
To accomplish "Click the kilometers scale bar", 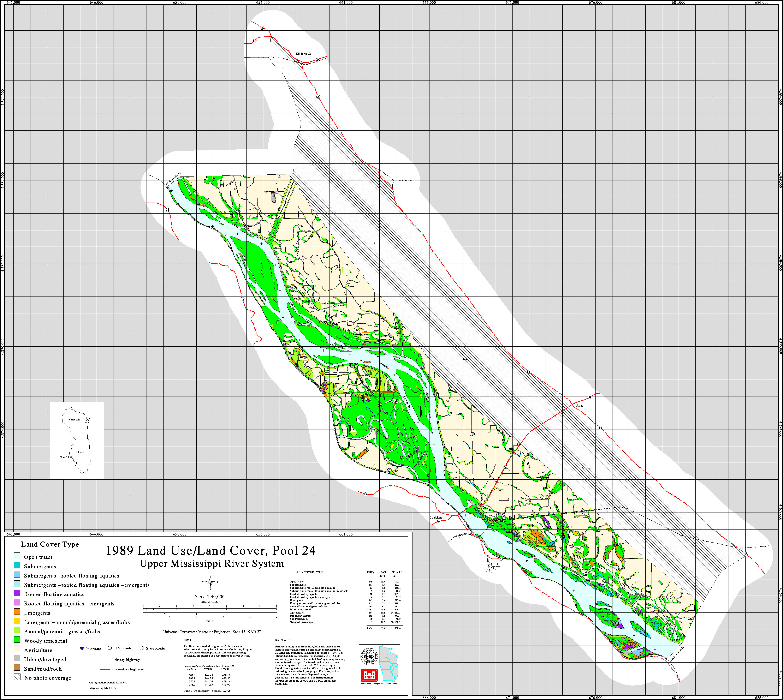I will tap(210, 609).
